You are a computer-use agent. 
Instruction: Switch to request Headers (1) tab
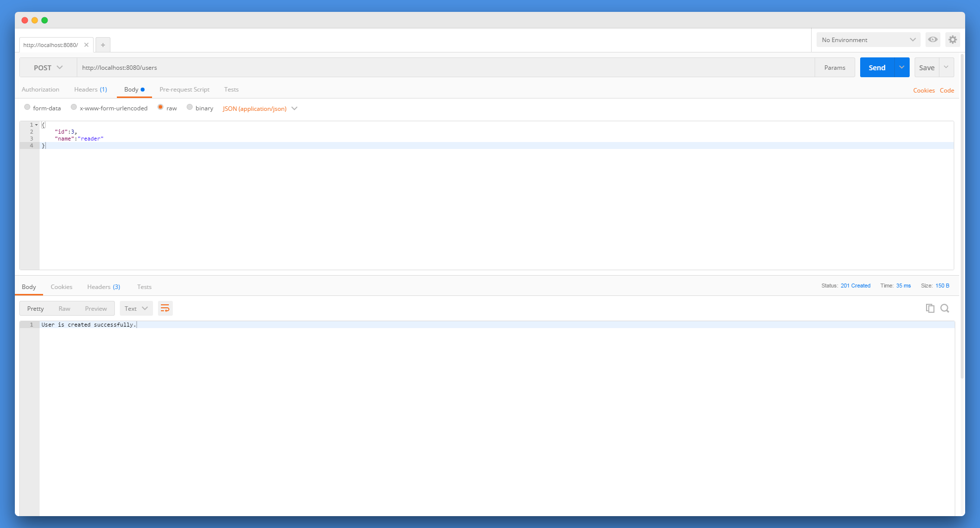pos(91,90)
